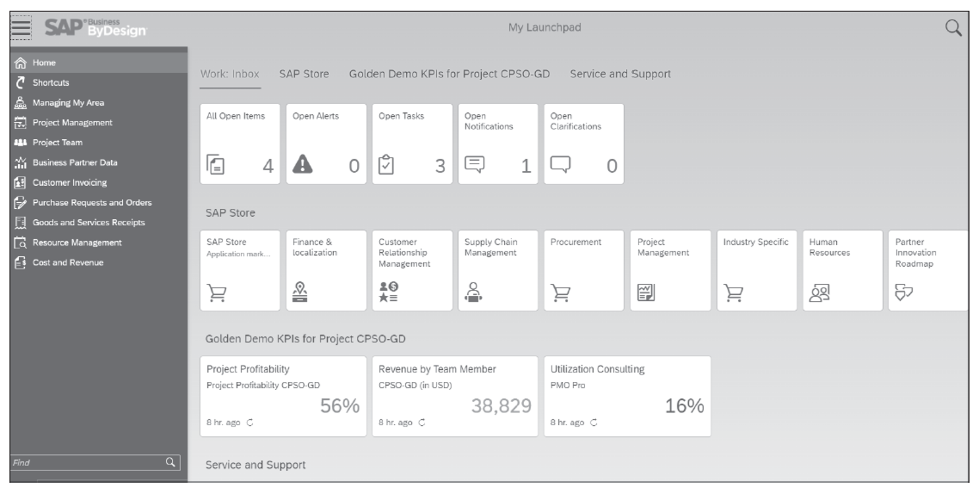980x492 pixels.
Task: Click the Shortcuts arrow icon
Action: click(x=20, y=83)
